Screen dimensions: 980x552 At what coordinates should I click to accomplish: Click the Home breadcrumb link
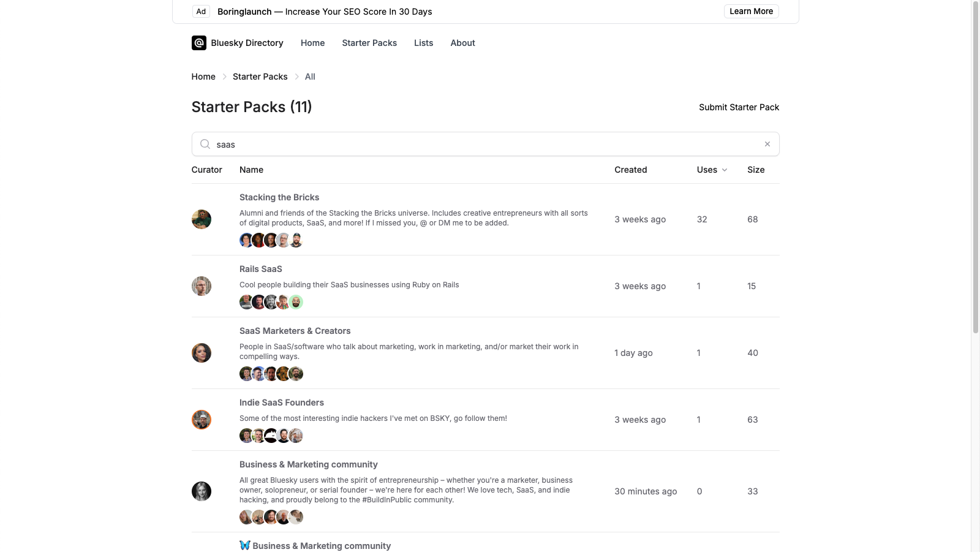[203, 77]
